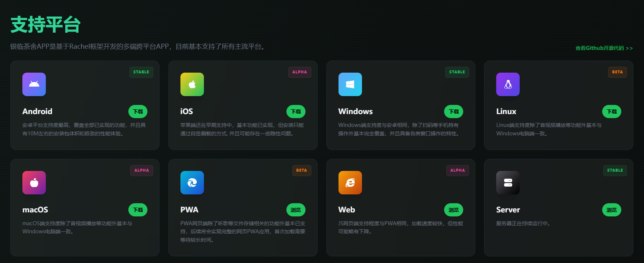Click the ALPHA badge on Web card
Image resolution: width=644 pixels, height=263 pixels.
457,171
